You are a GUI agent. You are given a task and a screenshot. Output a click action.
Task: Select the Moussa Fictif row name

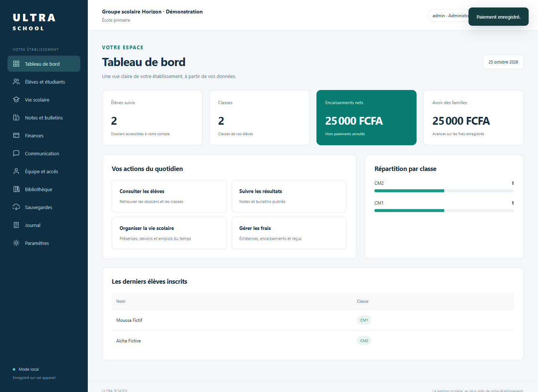(x=129, y=320)
